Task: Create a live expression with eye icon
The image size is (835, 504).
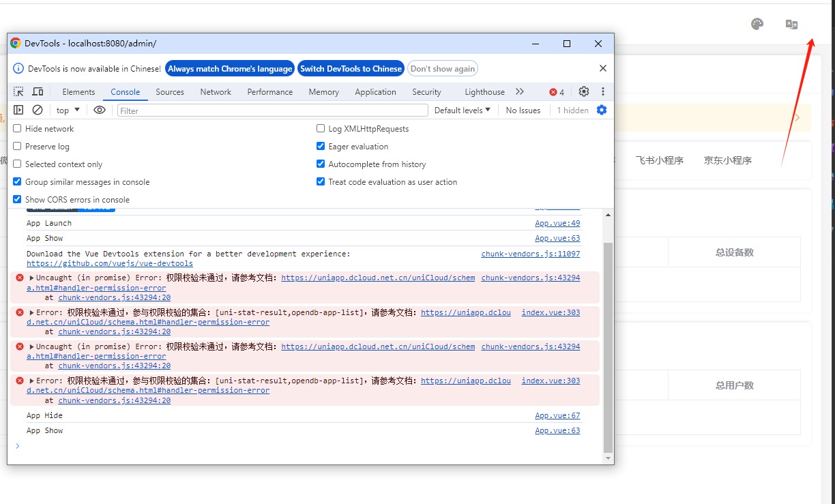Action: click(x=100, y=110)
